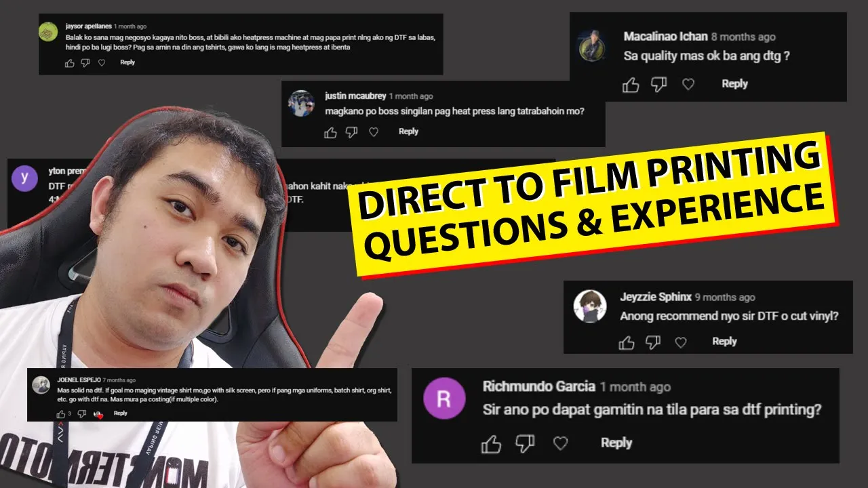868x488 pixels.
Task: Open JOENEL ESPEJO's profile avatar
Action: point(41,384)
